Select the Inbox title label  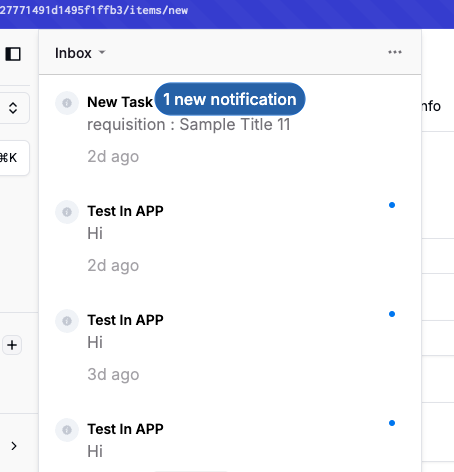pos(73,53)
